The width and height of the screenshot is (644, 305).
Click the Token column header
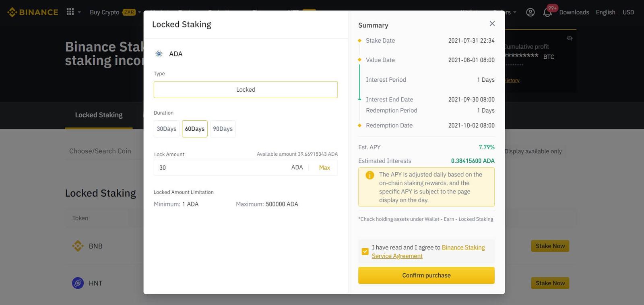click(x=80, y=218)
